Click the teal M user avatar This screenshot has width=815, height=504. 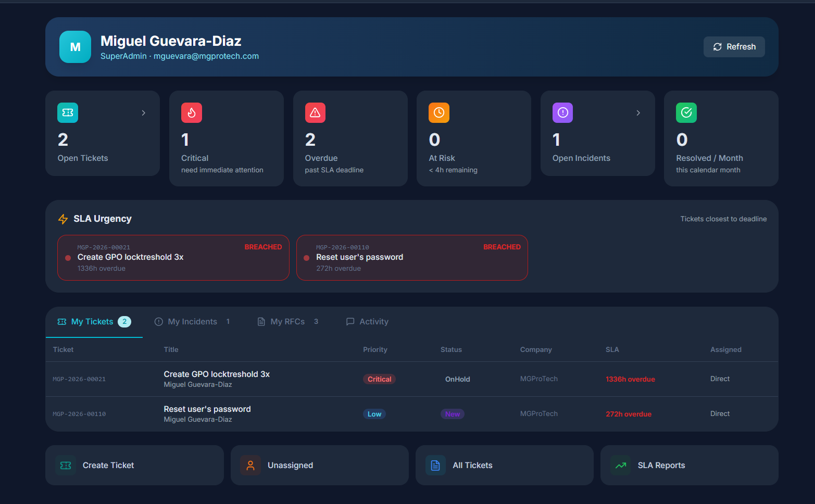coord(75,47)
